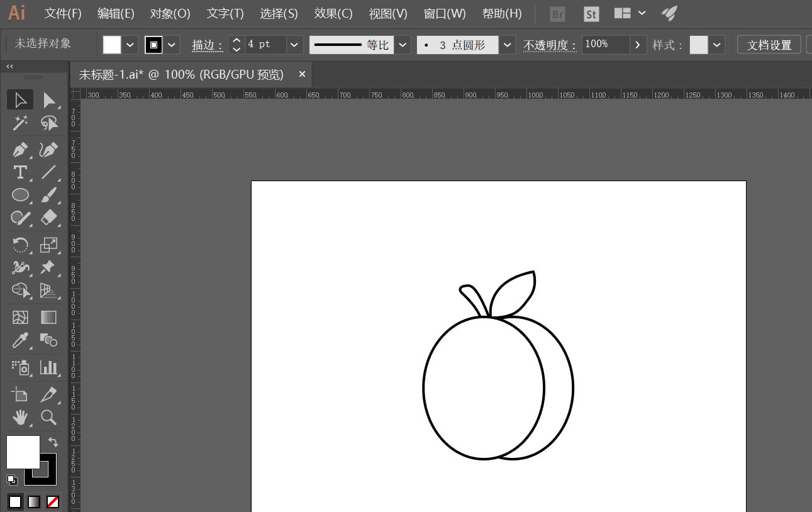
Task: Choose the Type tool
Action: click(x=19, y=172)
